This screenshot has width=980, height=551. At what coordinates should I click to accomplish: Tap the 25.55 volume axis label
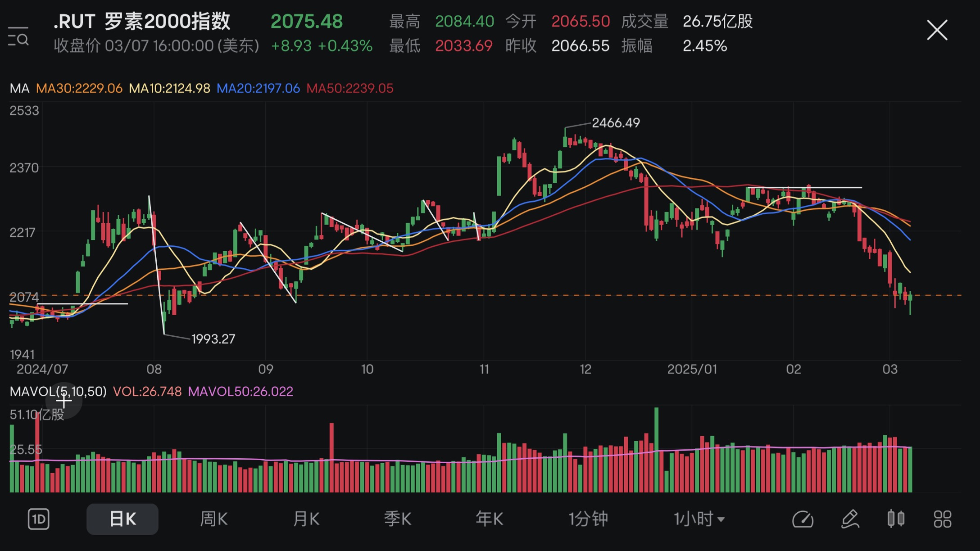coord(26,449)
